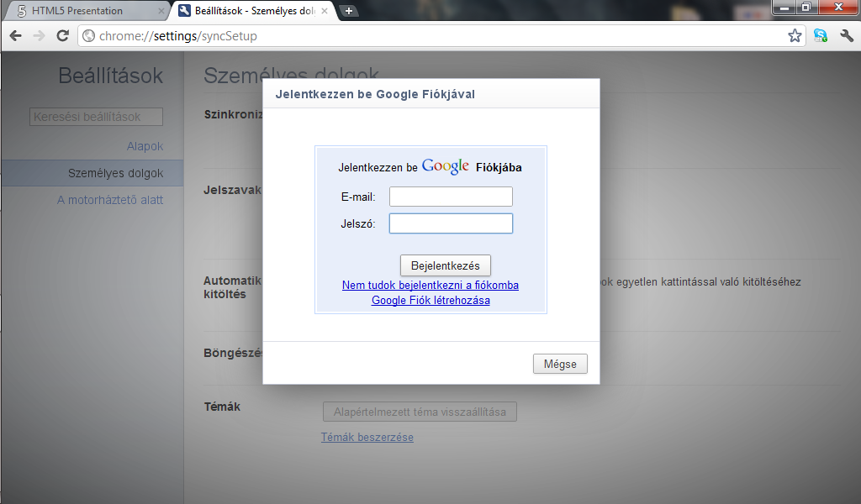The width and height of the screenshot is (861, 504).
Task: Click the forward navigation arrow
Action: (39, 36)
